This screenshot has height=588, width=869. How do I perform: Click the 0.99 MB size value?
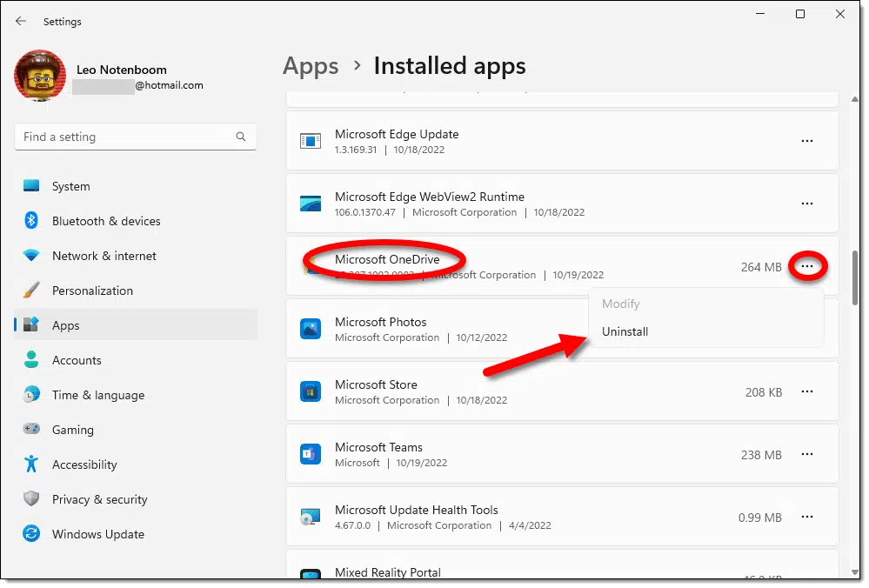point(761,518)
